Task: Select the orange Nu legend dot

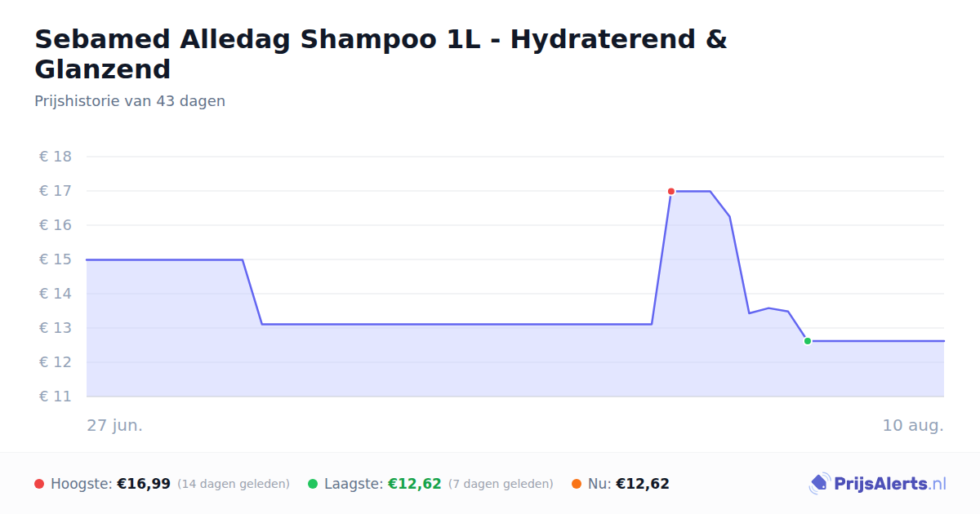Action: tap(577, 484)
